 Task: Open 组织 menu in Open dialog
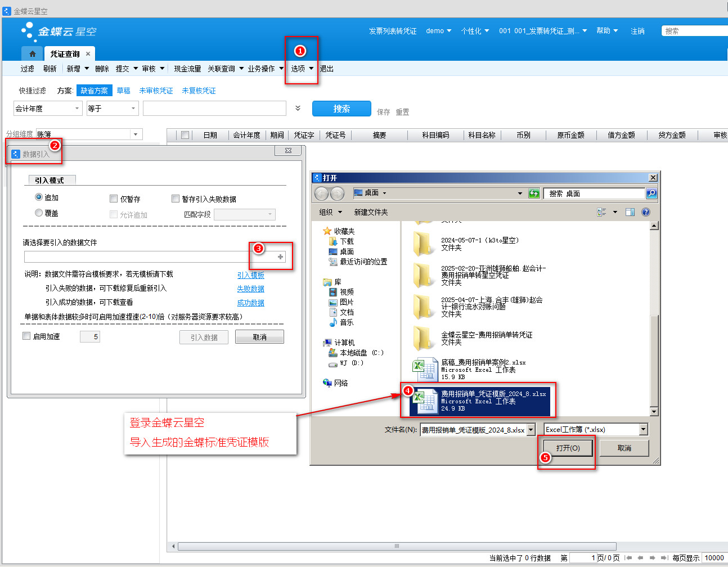click(331, 212)
